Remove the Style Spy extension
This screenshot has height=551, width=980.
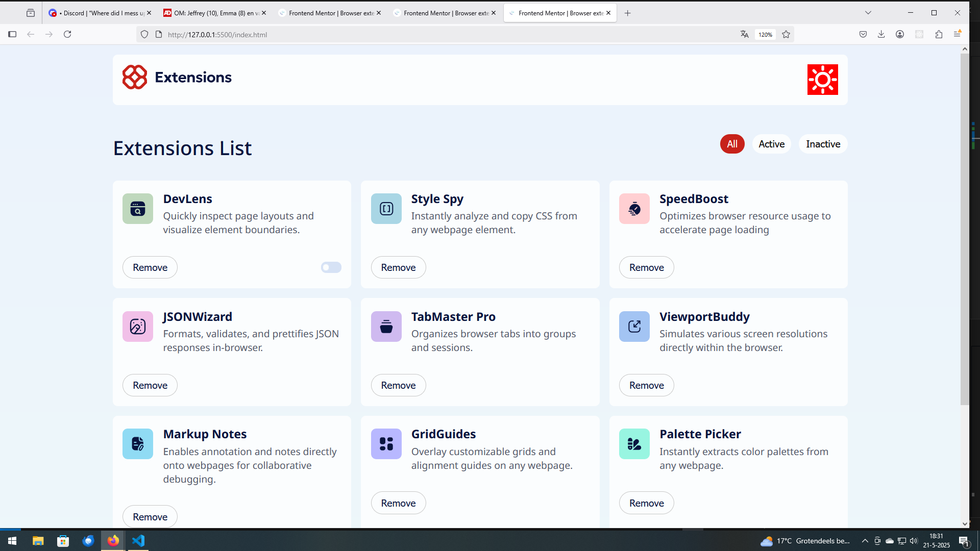tap(398, 267)
